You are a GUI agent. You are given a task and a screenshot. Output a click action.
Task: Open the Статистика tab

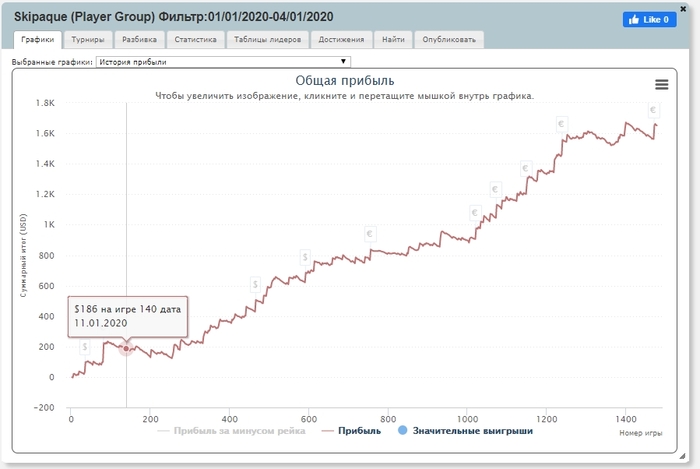click(195, 40)
